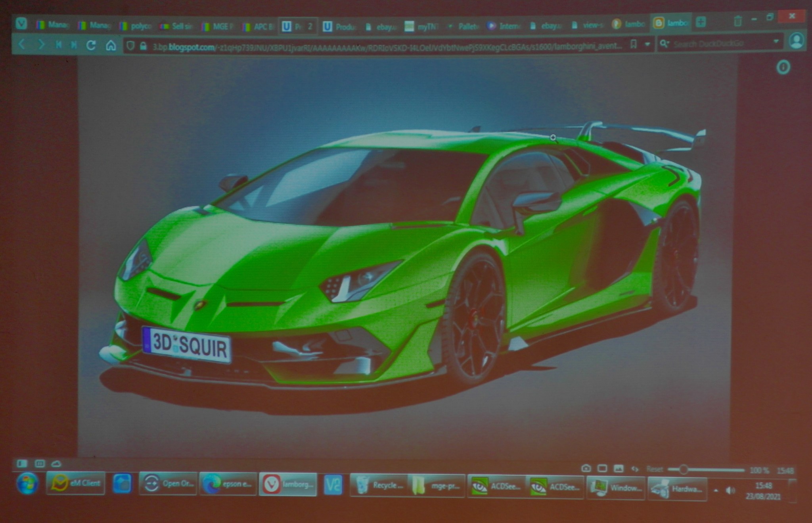The image size is (812, 523).
Task: Reload the current page
Action: coord(91,45)
